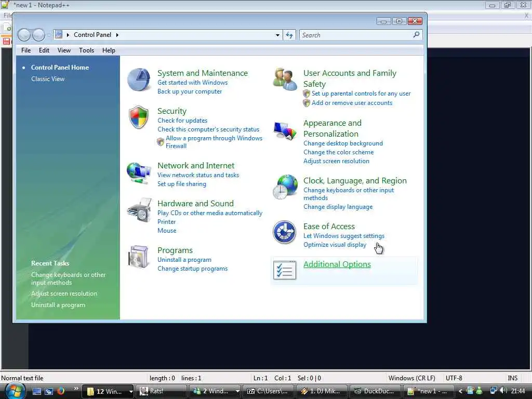
Task: Open Uninstall a program under Programs
Action: coord(184,260)
